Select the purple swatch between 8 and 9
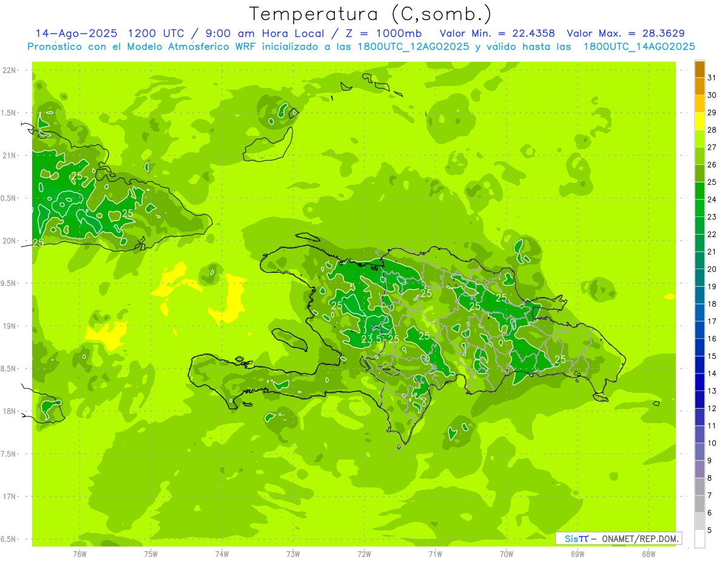728x562 pixels. (699, 469)
